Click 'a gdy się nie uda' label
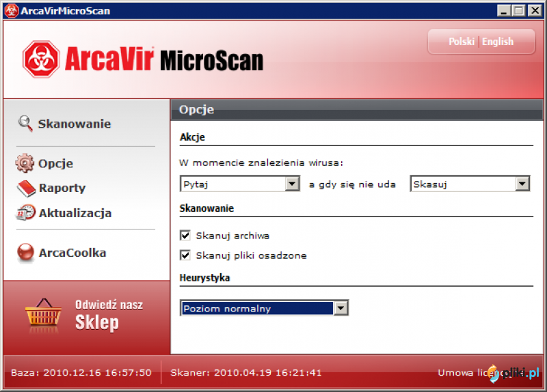This screenshot has width=547, height=392. click(x=352, y=184)
